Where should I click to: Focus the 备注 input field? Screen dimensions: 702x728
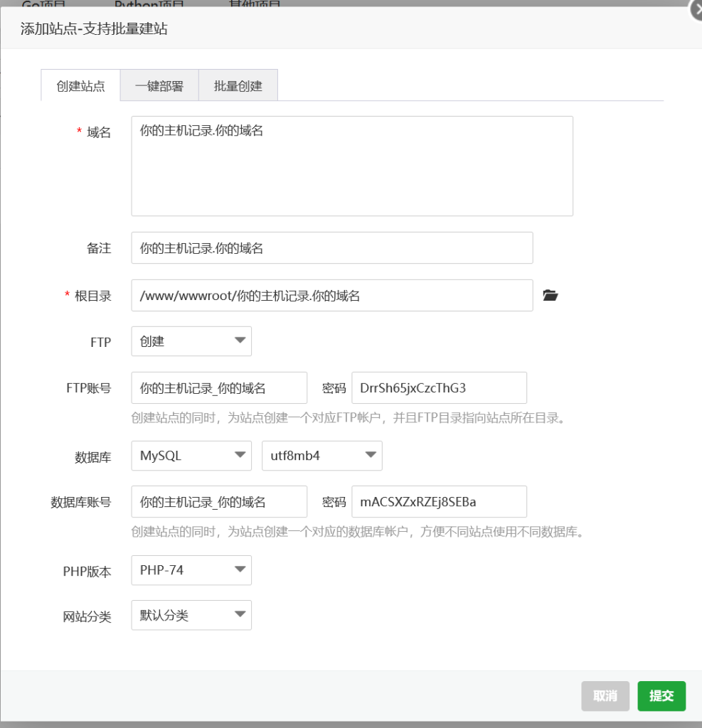click(x=332, y=248)
